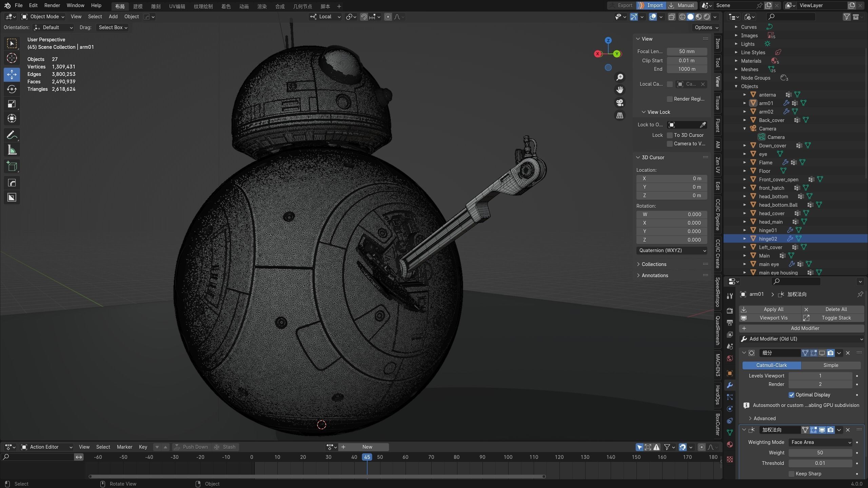The height and width of the screenshot is (488, 868).
Task: Select the Rotate tool
Action: point(12,89)
